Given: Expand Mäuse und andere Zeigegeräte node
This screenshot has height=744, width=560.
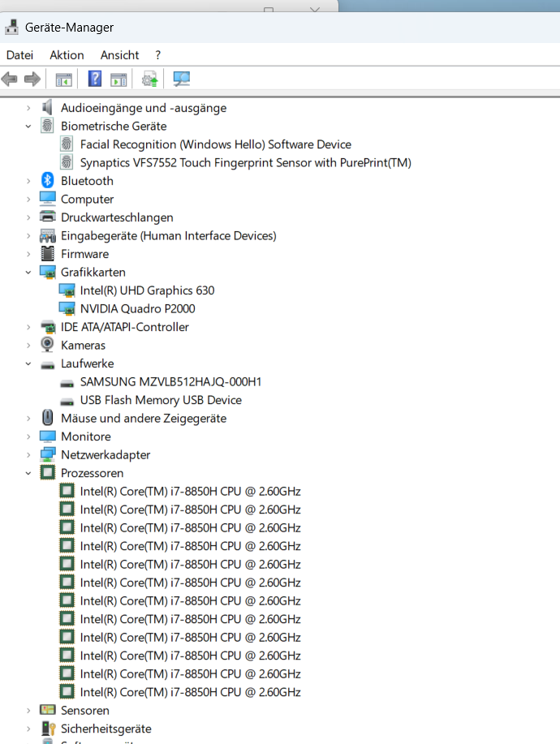Looking at the screenshot, I should tap(28, 418).
